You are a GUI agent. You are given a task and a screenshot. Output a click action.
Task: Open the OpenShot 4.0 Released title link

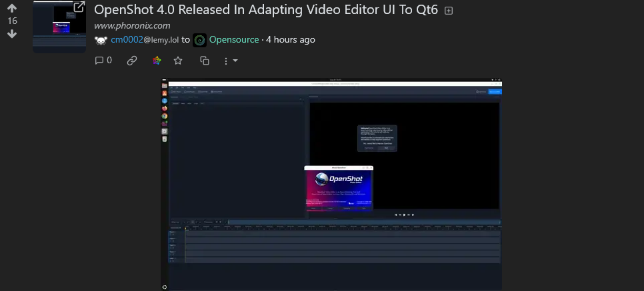(266, 10)
